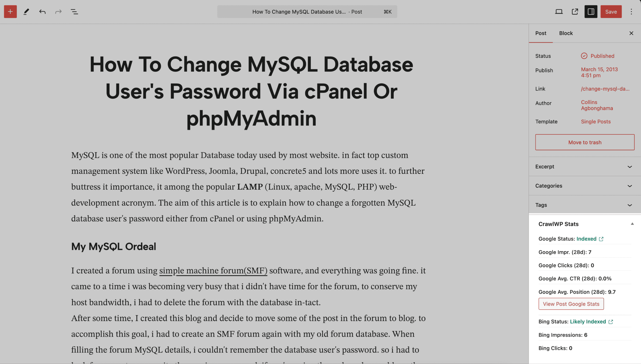Open Google Indexed status external link icon

coord(601,239)
